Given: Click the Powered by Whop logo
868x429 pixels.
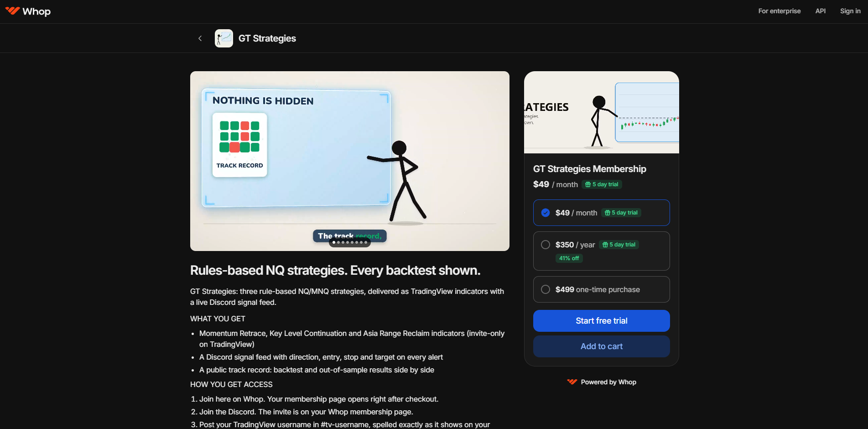Looking at the screenshot, I should coord(572,382).
